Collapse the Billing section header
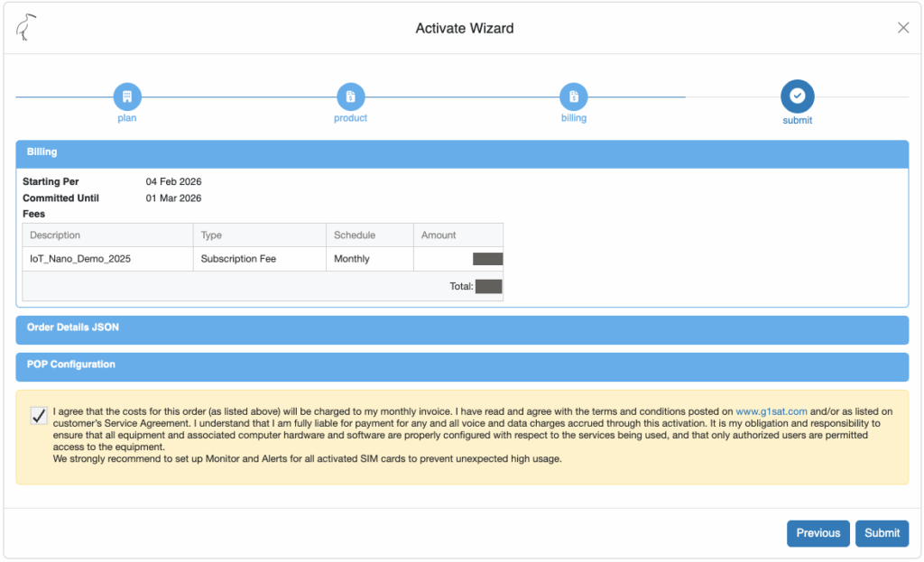The height and width of the screenshot is (562, 924). click(461, 153)
